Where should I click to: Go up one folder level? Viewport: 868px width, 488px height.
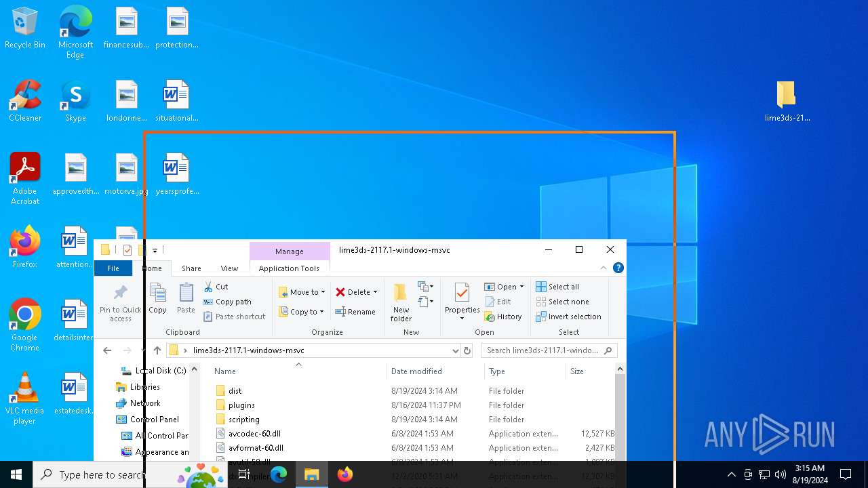point(157,350)
